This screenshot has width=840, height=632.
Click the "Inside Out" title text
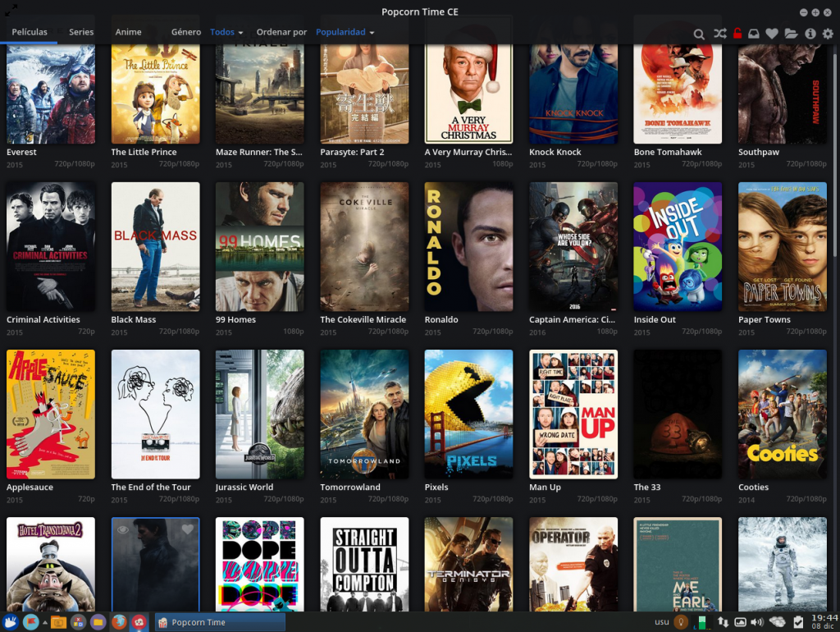(x=654, y=319)
